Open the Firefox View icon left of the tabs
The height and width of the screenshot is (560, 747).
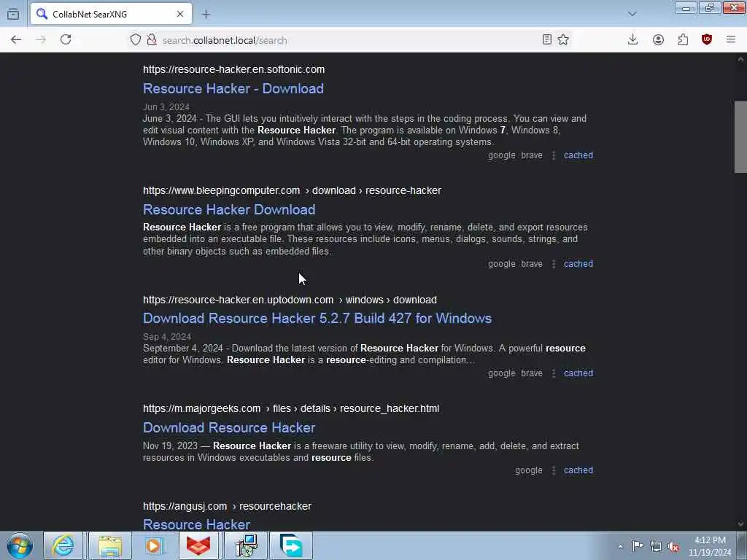(x=13, y=15)
